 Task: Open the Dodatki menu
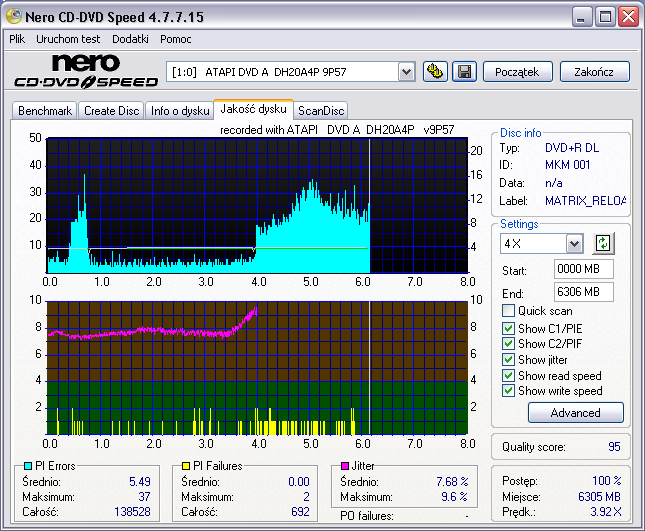click(130, 39)
